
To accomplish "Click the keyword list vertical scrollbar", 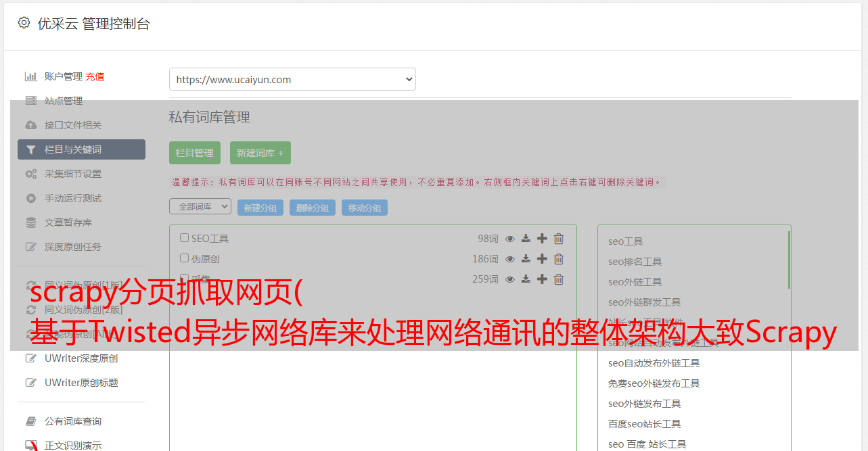I will [x=789, y=260].
